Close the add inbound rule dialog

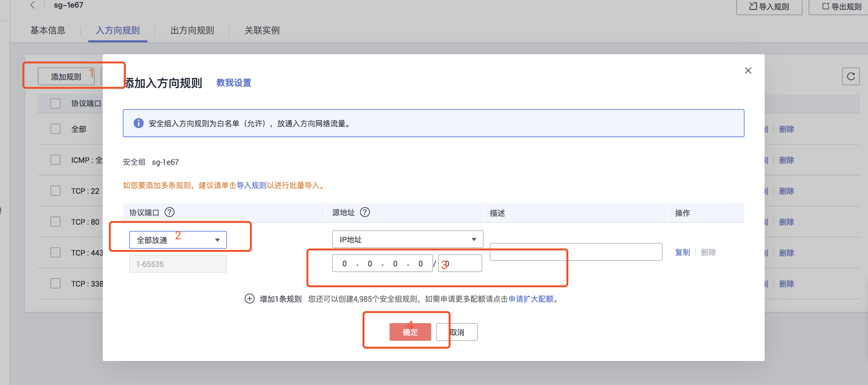tap(748, 70)
